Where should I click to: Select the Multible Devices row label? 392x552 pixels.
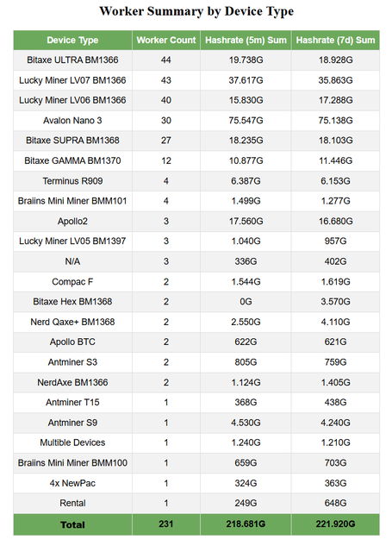click(72, 442)
